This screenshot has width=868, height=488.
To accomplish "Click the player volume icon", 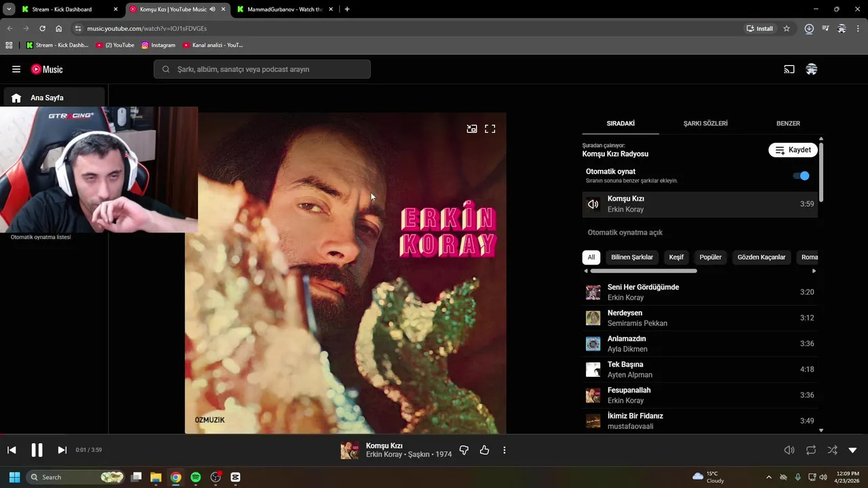I will 789,450.
